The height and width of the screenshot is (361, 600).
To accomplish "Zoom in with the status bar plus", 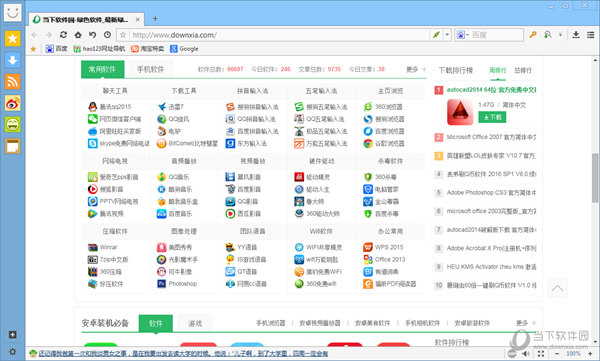I will click(x=591, y=354).
